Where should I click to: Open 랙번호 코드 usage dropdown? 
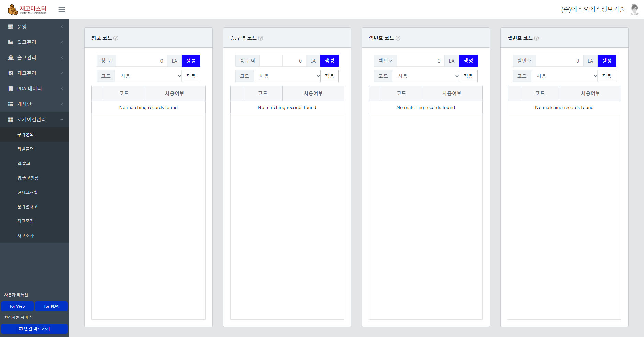pos(426,76)
